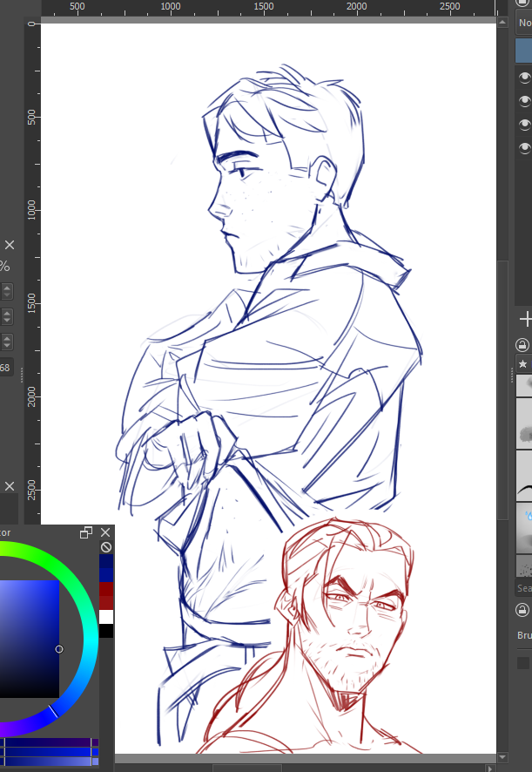Close the upper left docker with its X

click(10, 245)
